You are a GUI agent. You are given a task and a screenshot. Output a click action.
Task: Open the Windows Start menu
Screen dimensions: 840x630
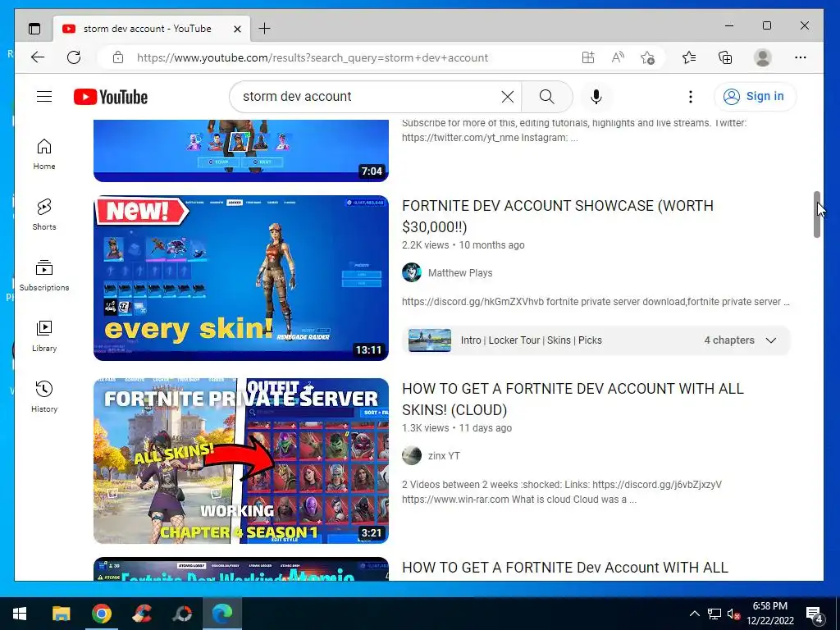pyautogui.click(x=20, y=614)
